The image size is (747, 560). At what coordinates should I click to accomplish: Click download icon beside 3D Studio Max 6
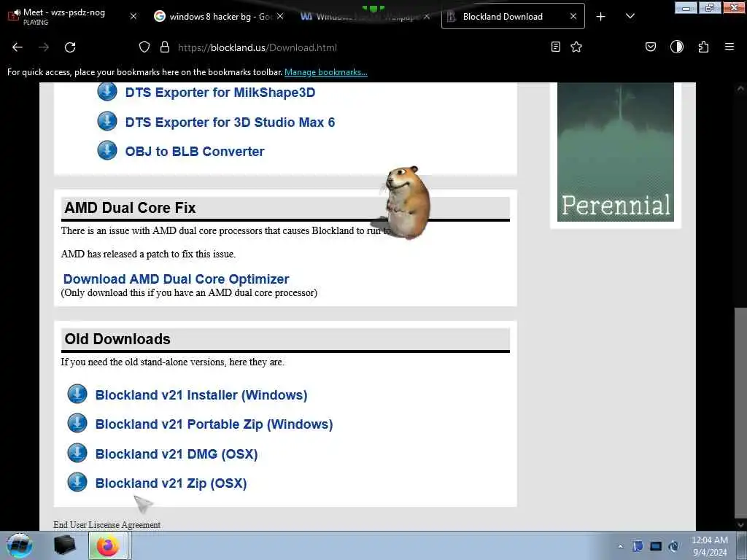(x=107, y=121)
